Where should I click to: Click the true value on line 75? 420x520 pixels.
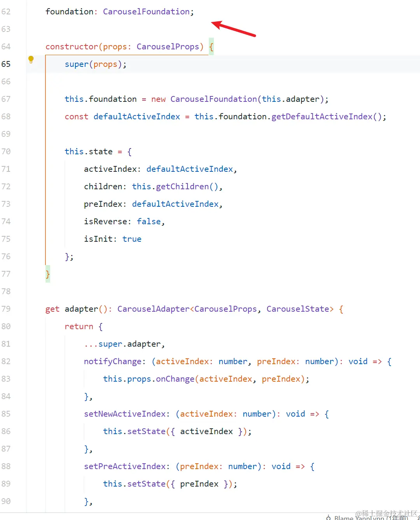coord(132,239)
